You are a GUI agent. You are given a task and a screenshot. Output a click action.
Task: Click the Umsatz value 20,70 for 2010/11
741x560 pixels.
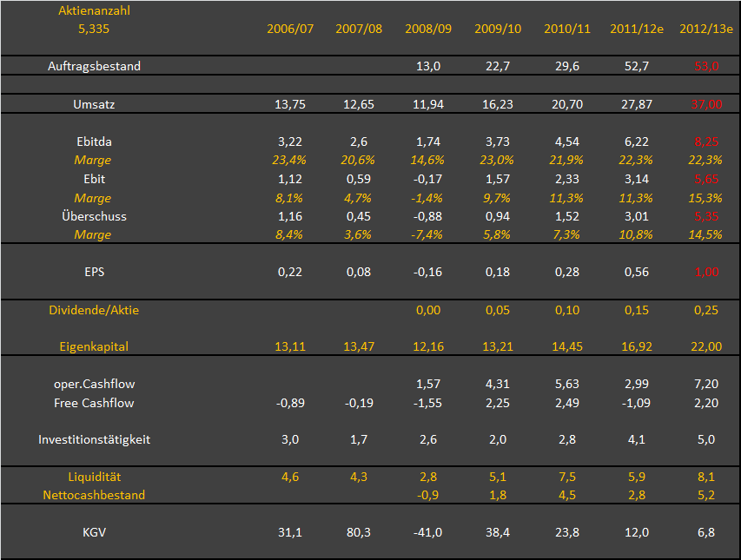click(x=567, y=104)
